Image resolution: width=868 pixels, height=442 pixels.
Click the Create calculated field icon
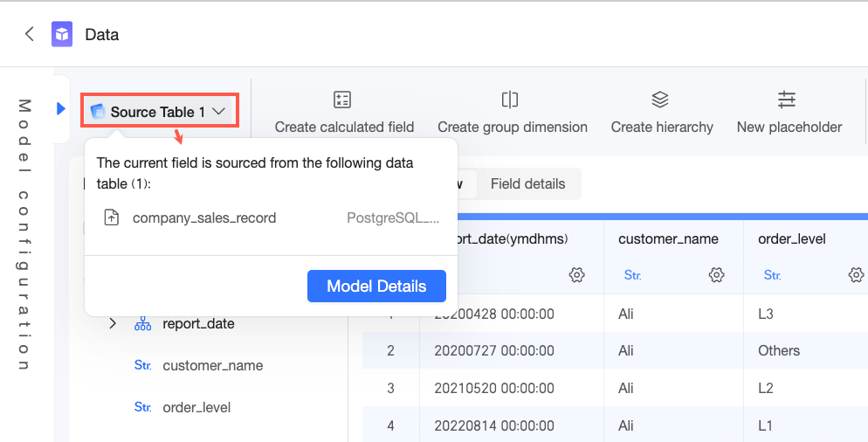(343, 100)
